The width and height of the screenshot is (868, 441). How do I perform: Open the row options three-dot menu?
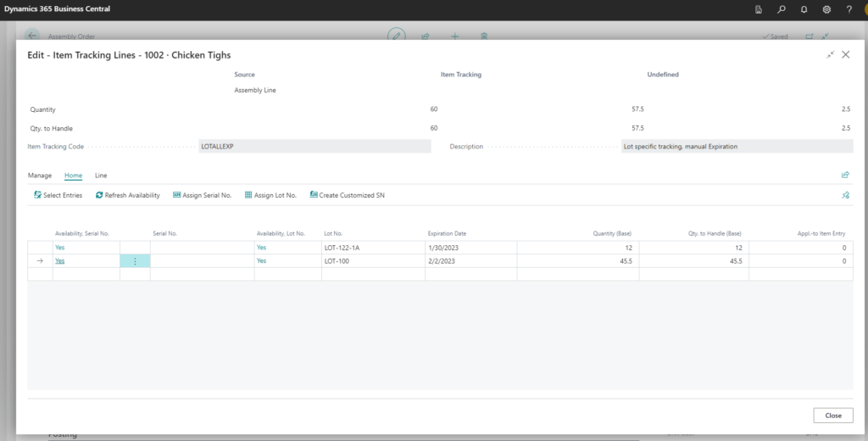135,261
